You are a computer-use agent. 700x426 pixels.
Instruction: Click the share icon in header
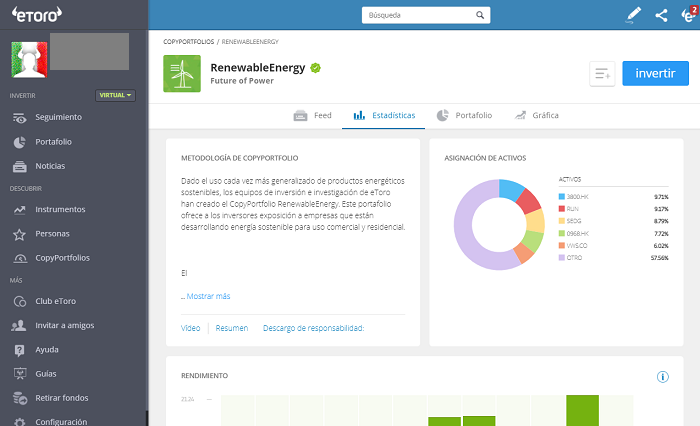pos(661,15)
